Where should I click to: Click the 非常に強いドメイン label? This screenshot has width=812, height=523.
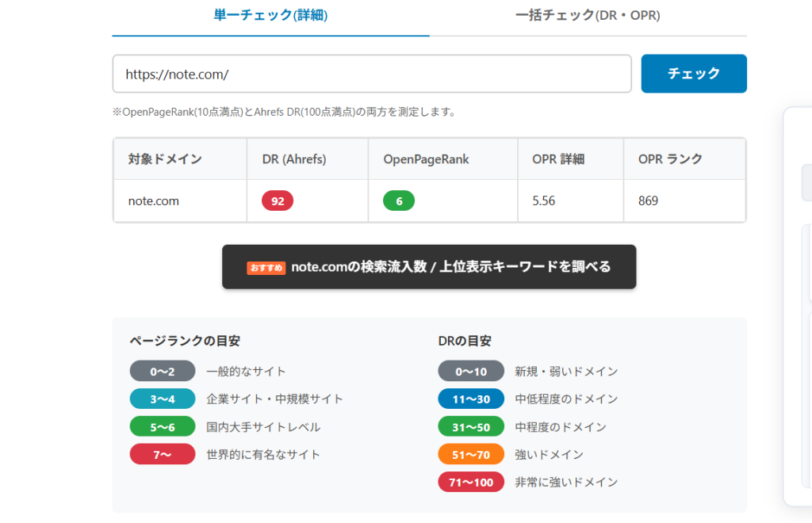566,482
